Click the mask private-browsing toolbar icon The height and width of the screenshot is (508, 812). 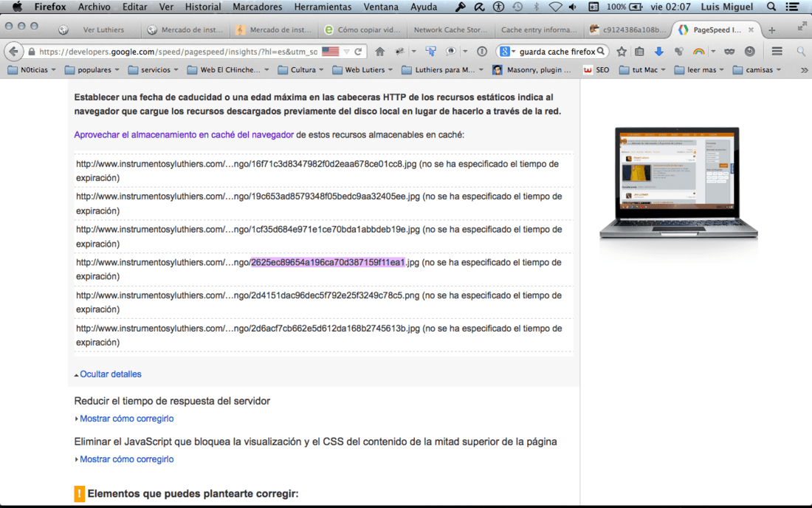click(x=729, y=51)
